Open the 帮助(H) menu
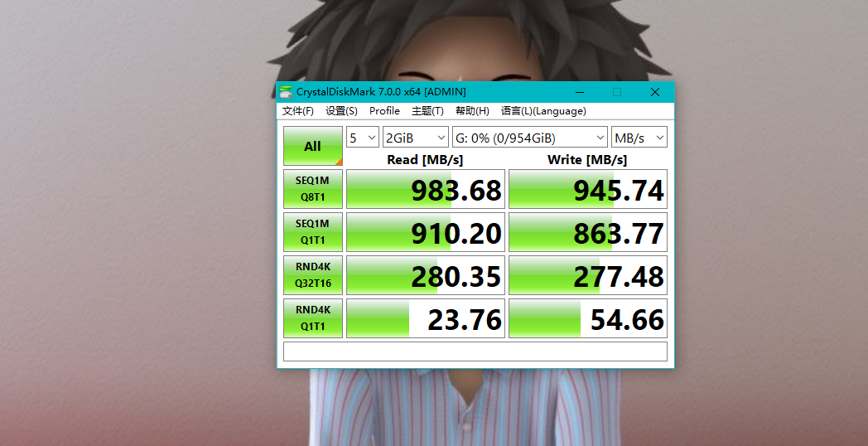The height and width of the screenshot is (446, 868). coord(472,111)
